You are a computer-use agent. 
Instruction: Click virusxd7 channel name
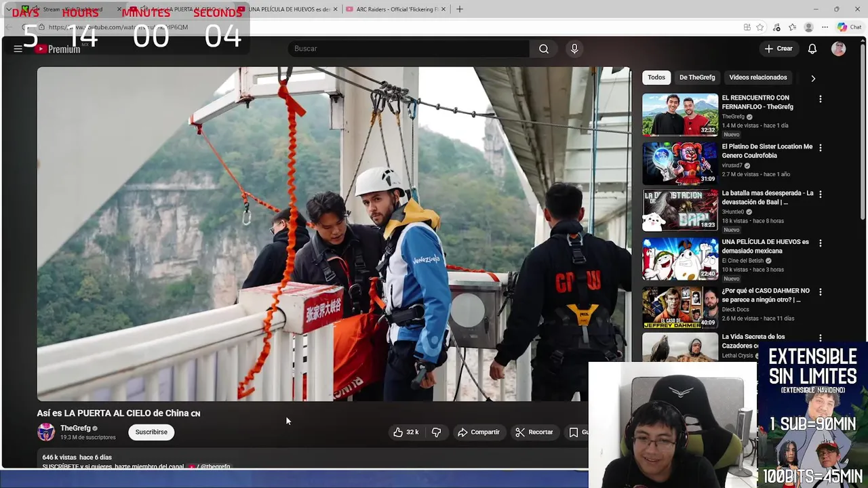pos(732,165)
